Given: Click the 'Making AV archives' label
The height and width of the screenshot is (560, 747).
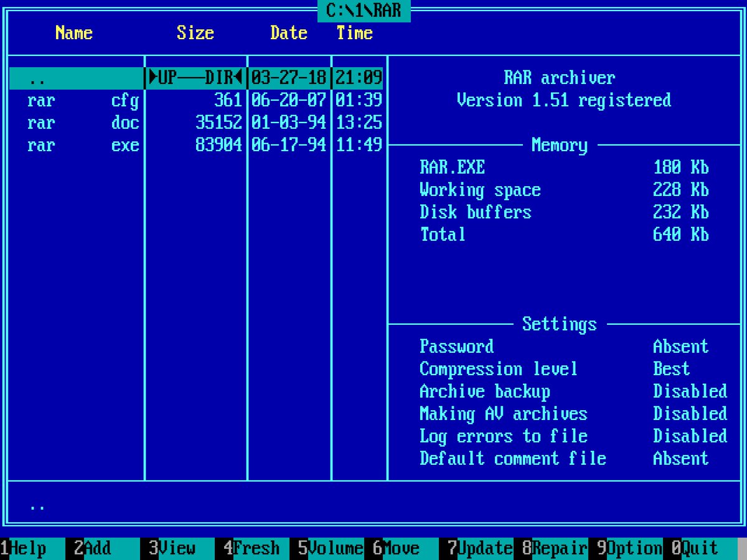Looking at the screenshot, I should [x=504, y=414].
